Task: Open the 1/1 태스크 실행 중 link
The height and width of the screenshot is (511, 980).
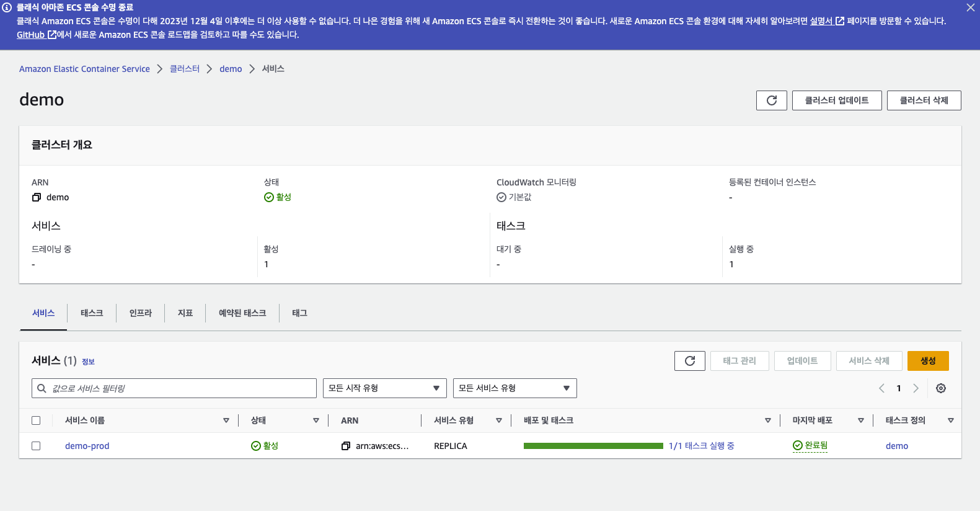Action: [x=702, y=446]
